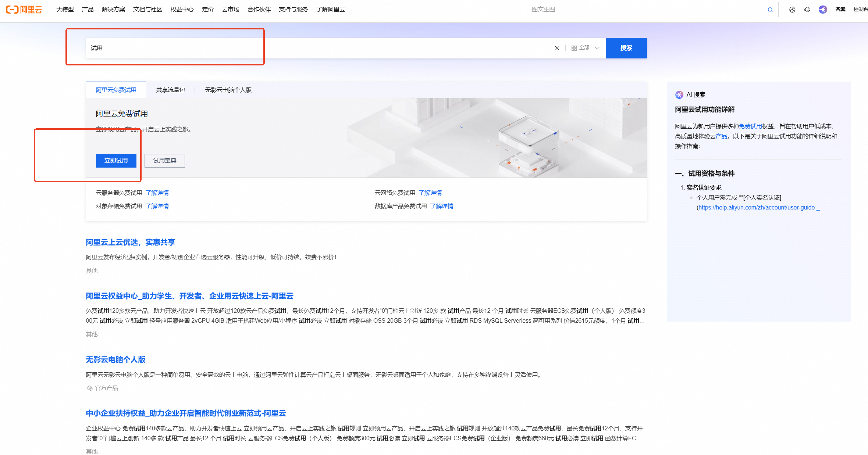Click the 阿里云免费试用 banner heading
Image resolution: width=868 pixels, height=455 pixels.
(x=122, y=114)
